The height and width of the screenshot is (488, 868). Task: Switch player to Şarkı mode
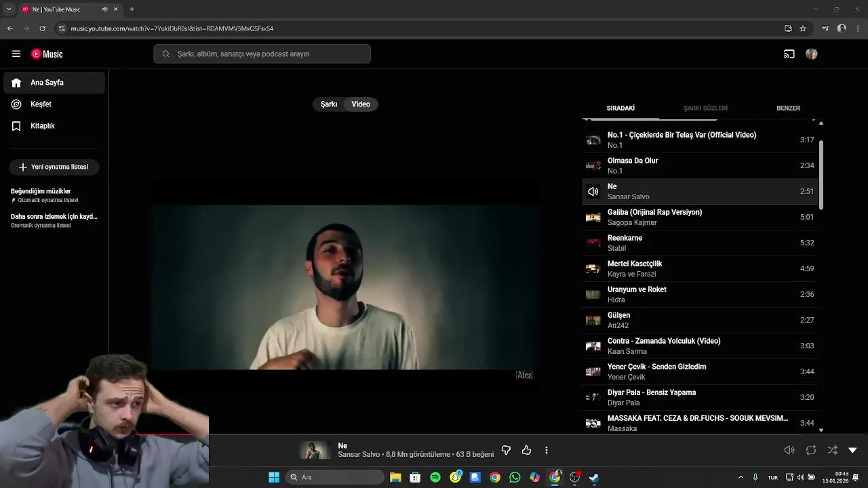329,104
